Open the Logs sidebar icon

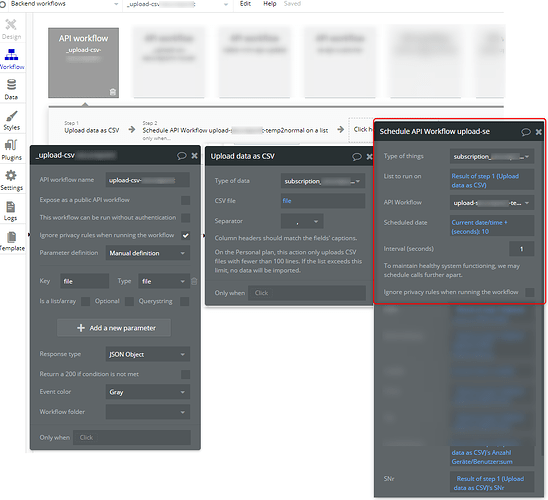(10, 211)
